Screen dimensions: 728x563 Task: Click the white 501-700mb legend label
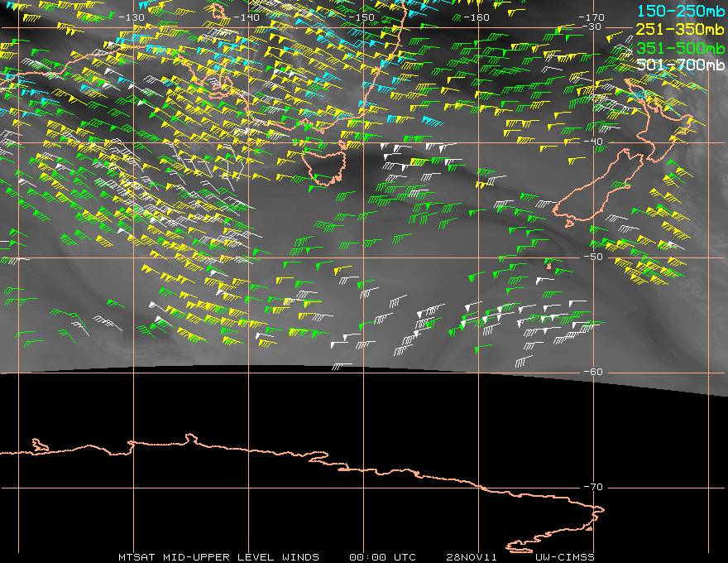coord(681,65)
